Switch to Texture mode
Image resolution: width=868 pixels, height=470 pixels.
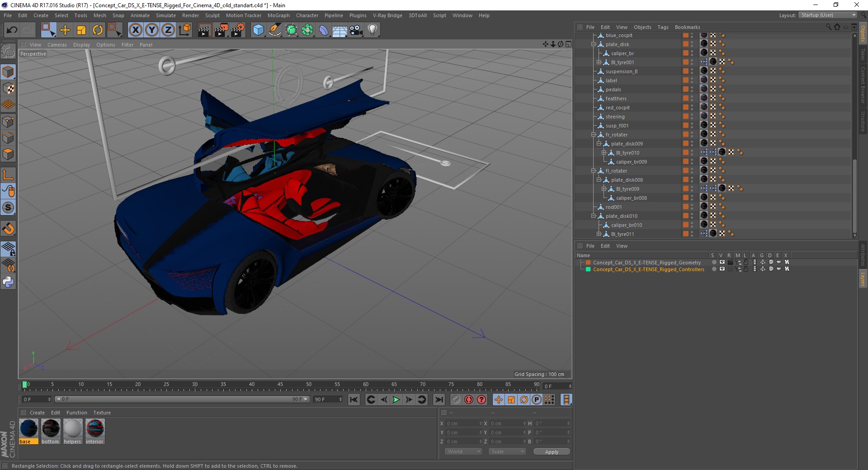[8, 89]
